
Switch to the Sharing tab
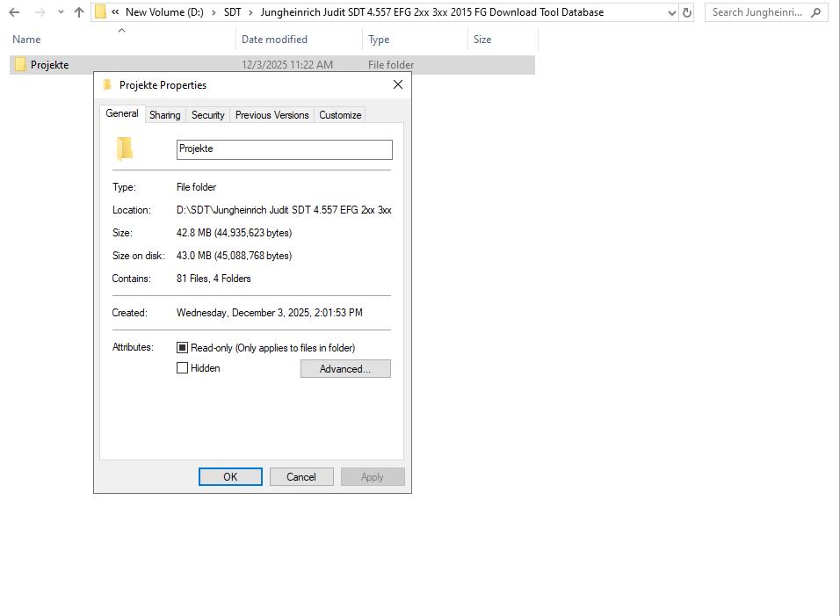click(165, 115)
